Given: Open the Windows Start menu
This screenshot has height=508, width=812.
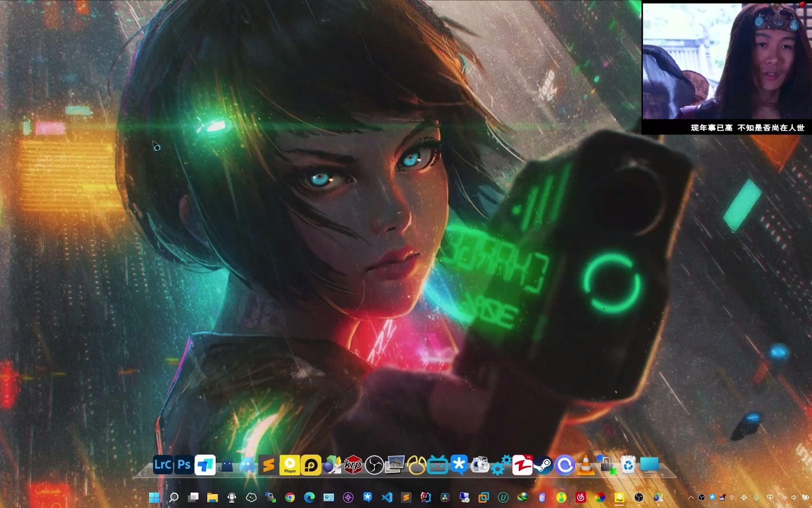Looking at the screenshot, I should pyautogui.click(x=154, y=498).
